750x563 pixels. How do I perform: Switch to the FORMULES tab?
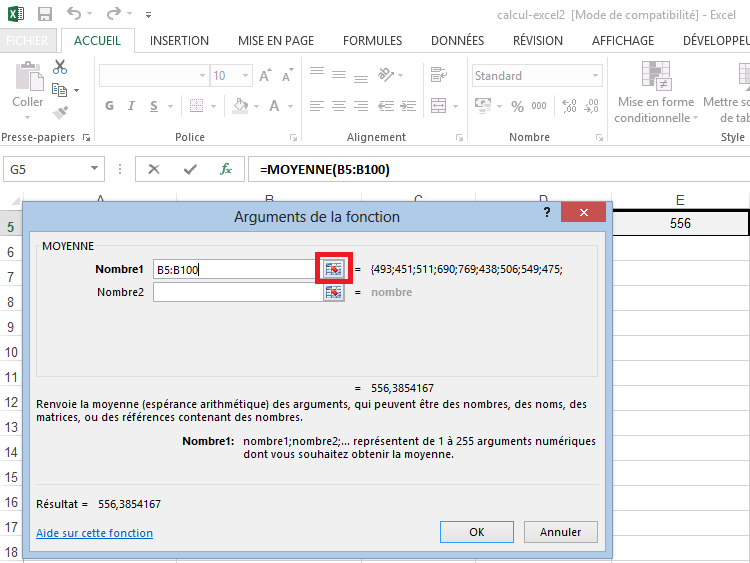point(373,41)
